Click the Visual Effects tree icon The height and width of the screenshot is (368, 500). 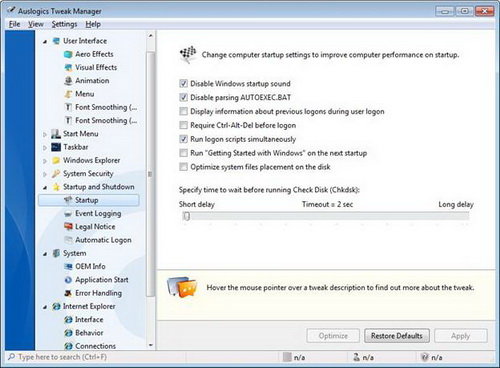click(68, 68)
